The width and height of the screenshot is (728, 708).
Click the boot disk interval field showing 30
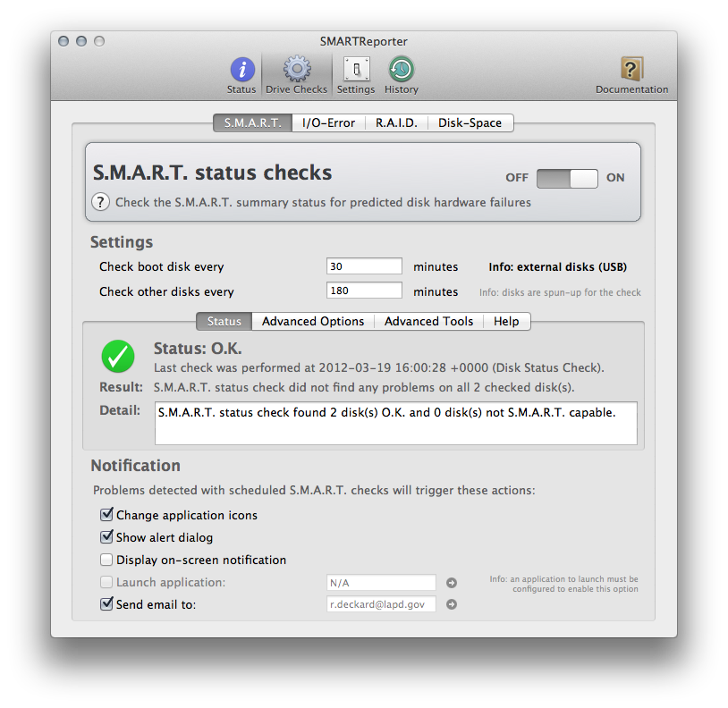(364, 266)
